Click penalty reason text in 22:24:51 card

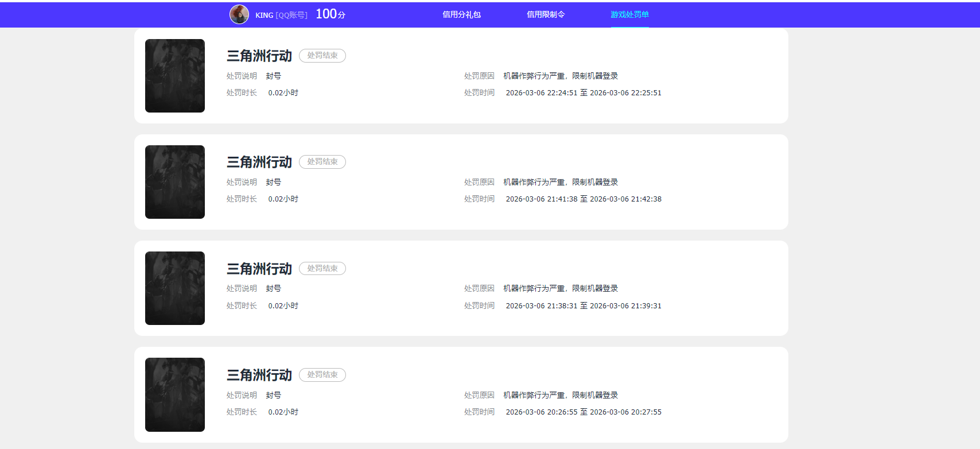click(x=561, y=76)
